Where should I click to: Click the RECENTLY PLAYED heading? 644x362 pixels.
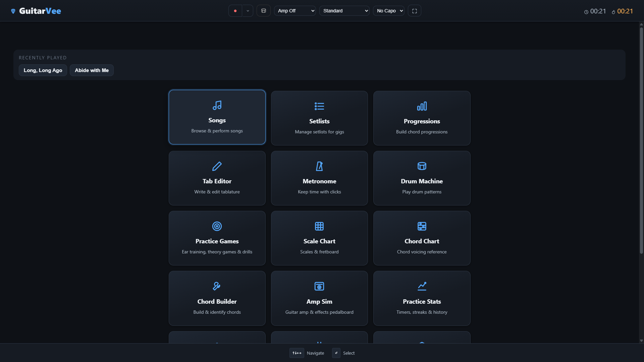pos(43,58)
